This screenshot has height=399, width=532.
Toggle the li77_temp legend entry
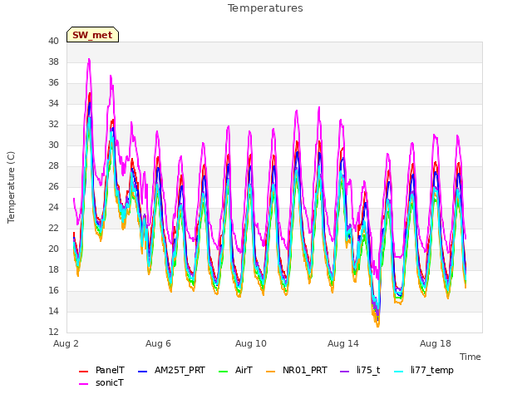[424, 370]
